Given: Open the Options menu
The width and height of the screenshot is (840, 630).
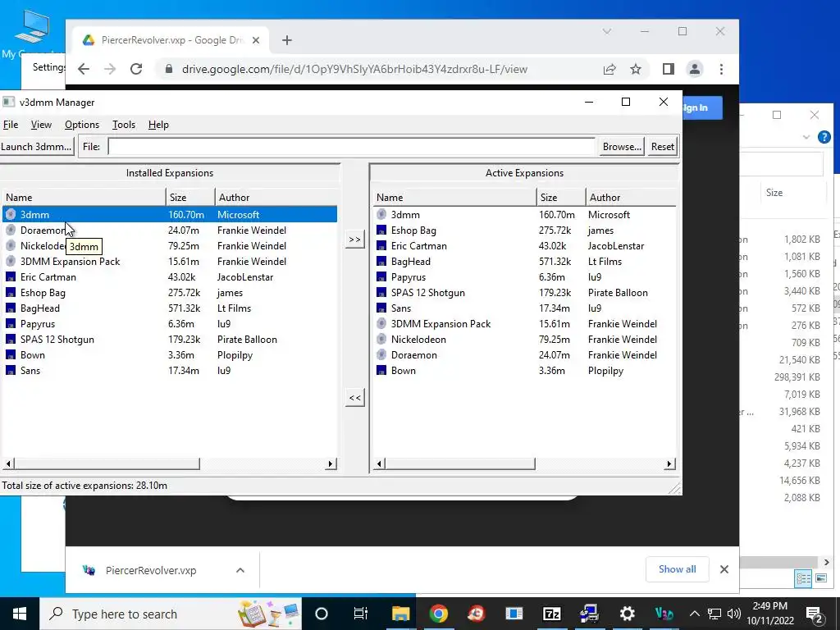Looking at the screenshot, I should click(82, 125).
